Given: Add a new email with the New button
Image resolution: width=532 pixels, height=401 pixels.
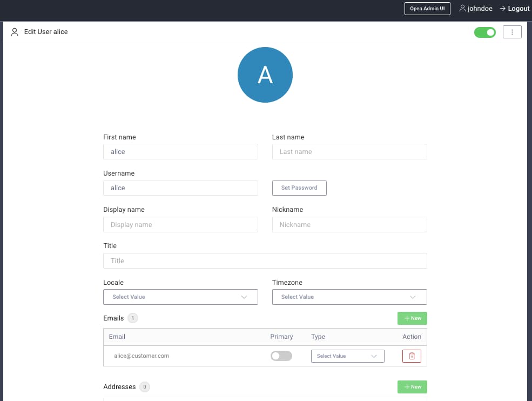Looking at the screenshot, I should [412, 318].
